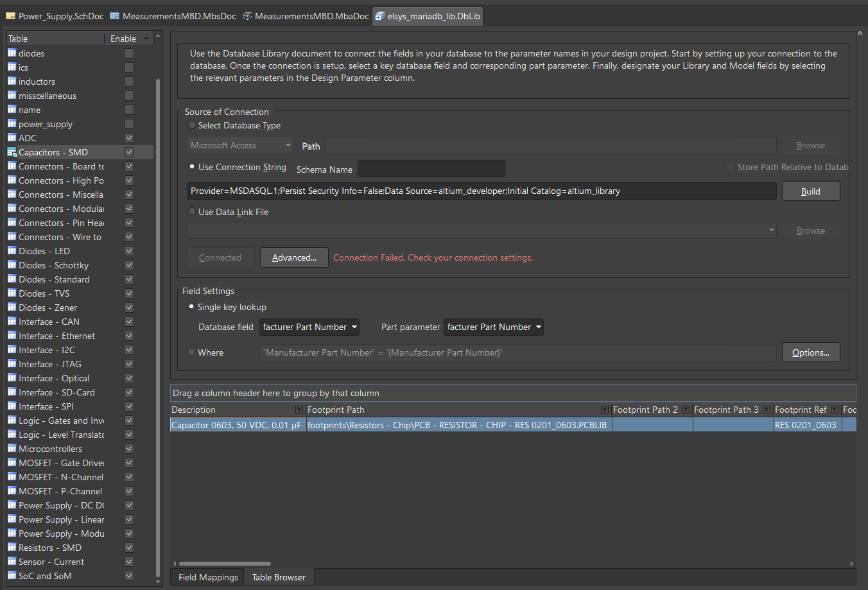The width and height of the screenshot is (868, 590).
Task: Open the Advanced... connection settings
Action: coord(294,257)
